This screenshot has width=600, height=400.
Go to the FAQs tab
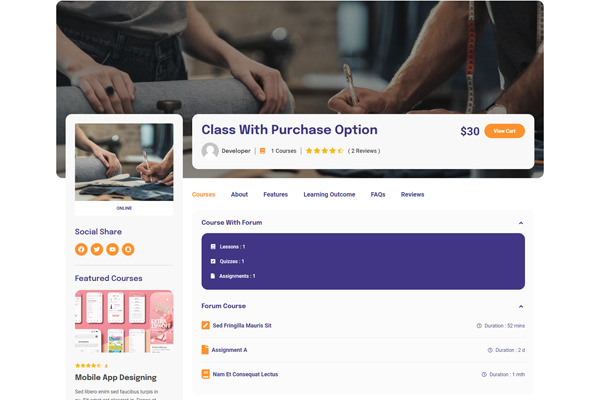378,194
